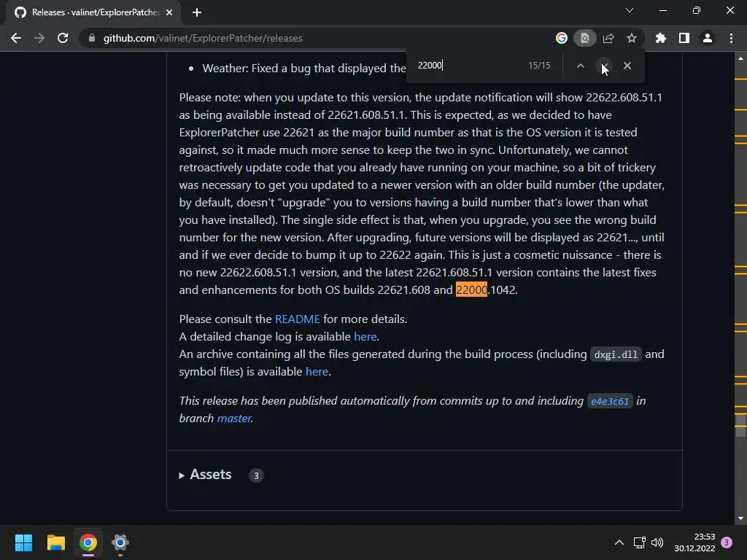Go back to the previous page
Screen dimensions: 747x560
coord(16,38)
